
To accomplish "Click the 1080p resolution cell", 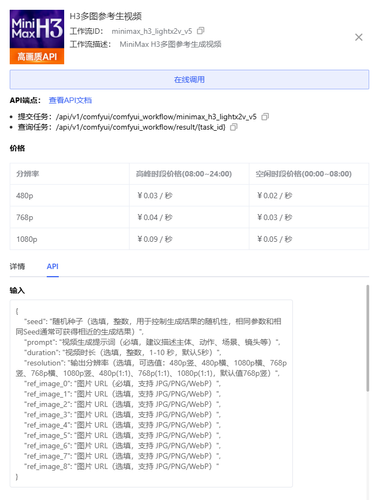I will tap(69, 239).
